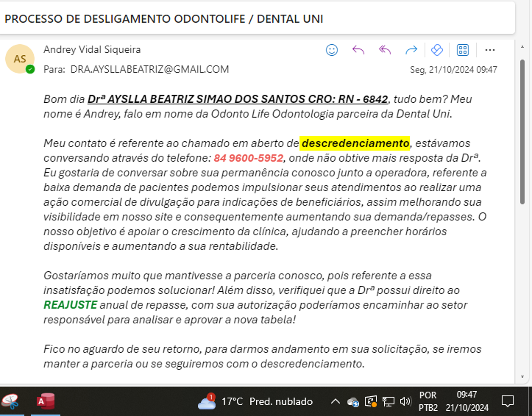This screenshot has height=416, width=532.
Task: Open the weather widget showing 17°C
Action: coord(255,402)
